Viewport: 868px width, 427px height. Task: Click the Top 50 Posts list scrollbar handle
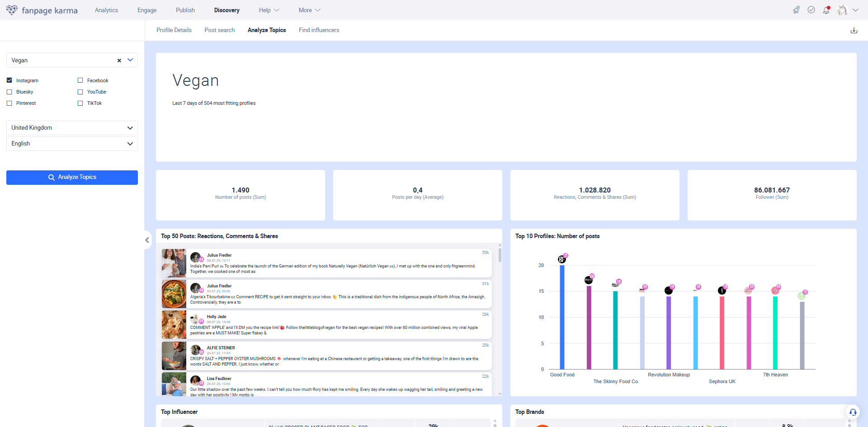[500, 254]
